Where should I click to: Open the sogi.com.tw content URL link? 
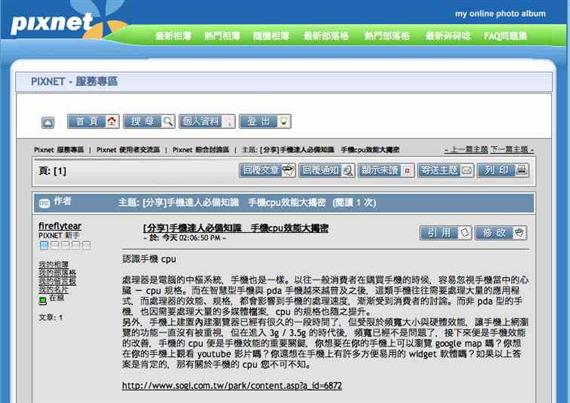232,386
